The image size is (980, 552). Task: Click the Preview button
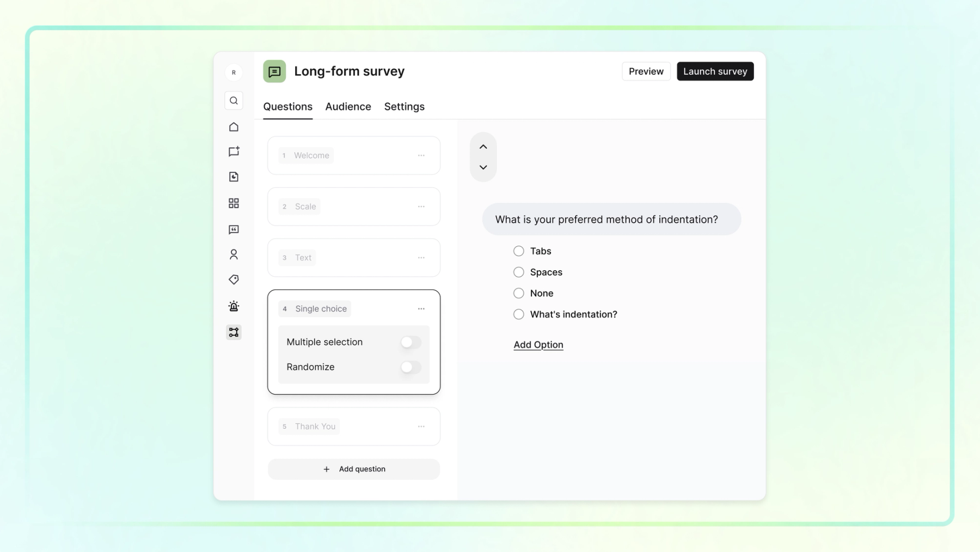click(x=646, y=71)
